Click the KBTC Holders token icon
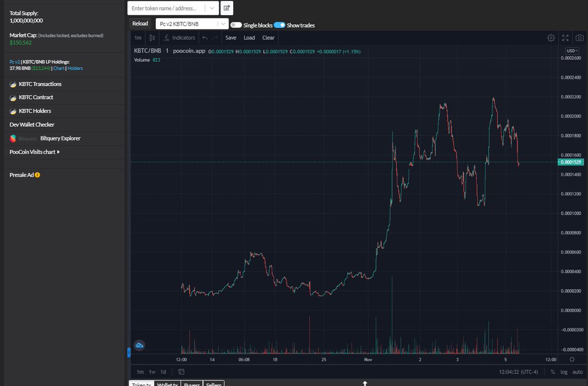Screen dimensions: 588x386 (x=13, y=111)
